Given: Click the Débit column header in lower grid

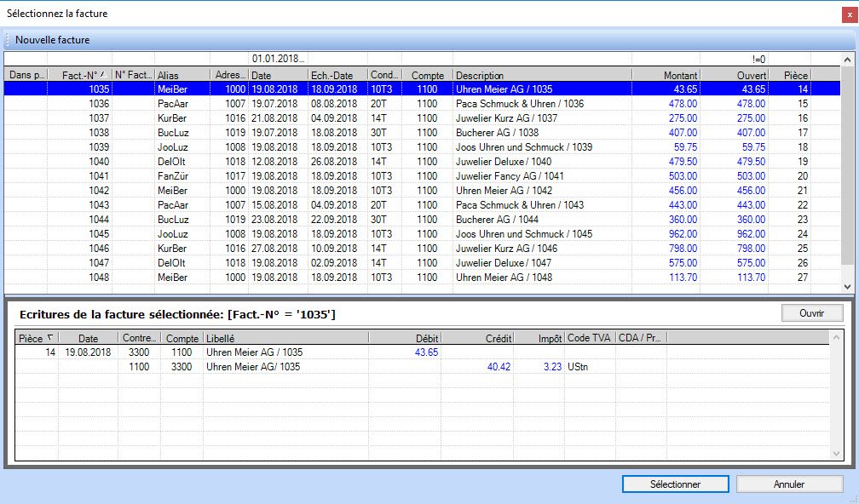Looking at the screenshot, I should (406, 338).
